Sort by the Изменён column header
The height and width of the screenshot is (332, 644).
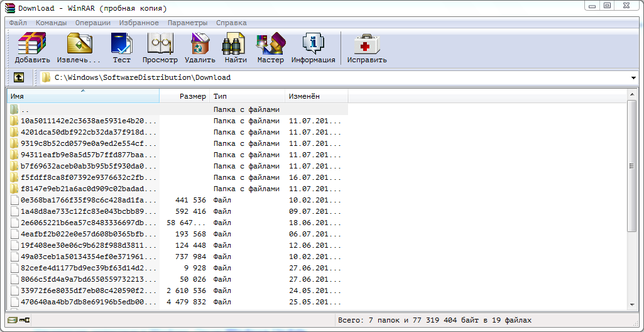coord(316,96)
